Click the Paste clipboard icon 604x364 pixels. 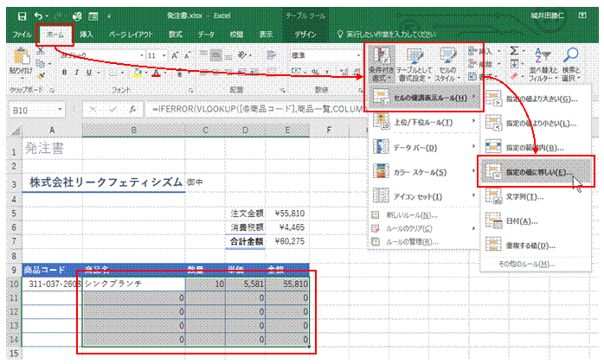click(19, 59)
